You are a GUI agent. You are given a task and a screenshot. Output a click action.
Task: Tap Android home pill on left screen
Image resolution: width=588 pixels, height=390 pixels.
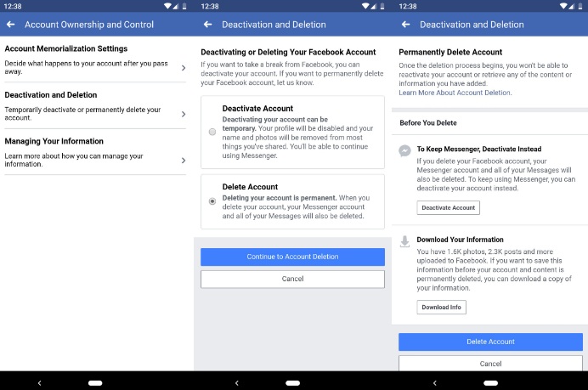pyautogui.click(x=95, y=383)
